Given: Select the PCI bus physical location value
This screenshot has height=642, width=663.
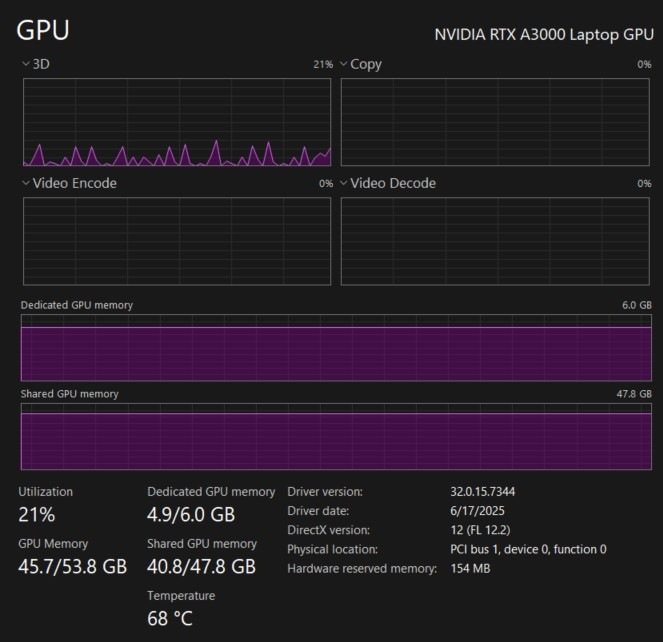Looking at the screenshot, I should pyautogui.click(x=528, y=549).
